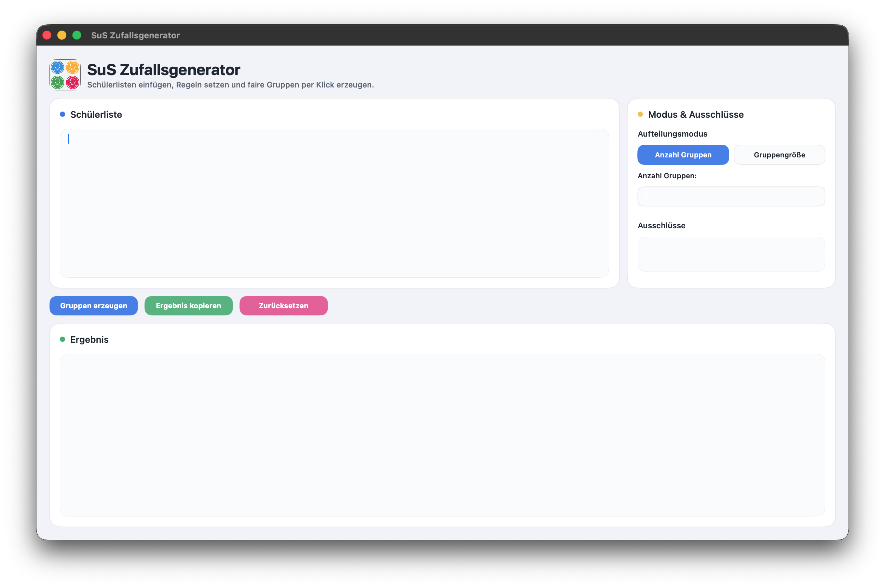This screenshot has height=588, width=885.
Task: Close the window with the red button
Action: 47,35
